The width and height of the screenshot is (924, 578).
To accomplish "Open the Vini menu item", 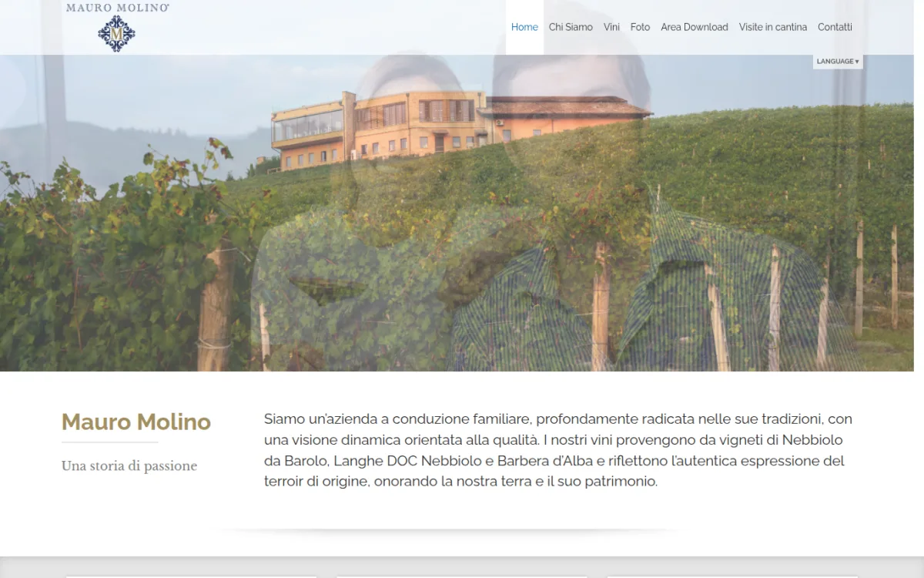I will (x=611, y=27).
